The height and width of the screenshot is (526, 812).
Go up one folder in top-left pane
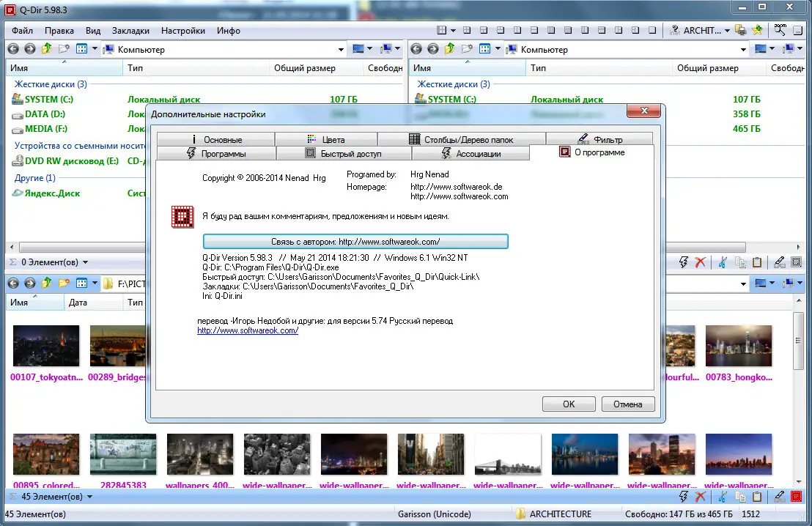(47, 48)
